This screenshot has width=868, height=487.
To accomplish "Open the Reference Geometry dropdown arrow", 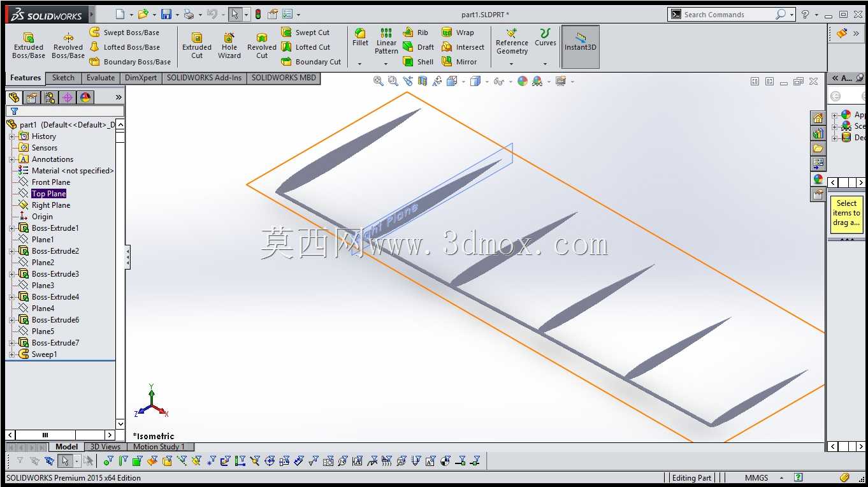I will (512, 63).
